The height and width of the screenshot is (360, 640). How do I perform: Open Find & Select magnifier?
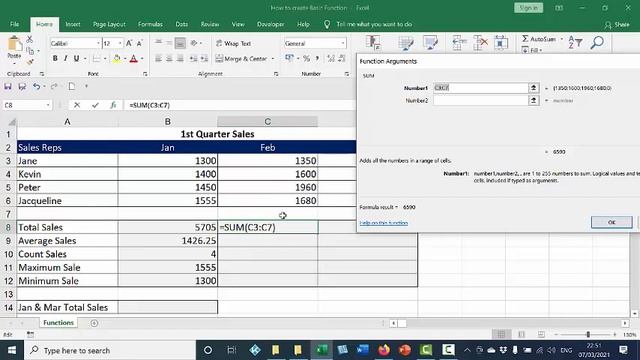[x=597, y=42]
